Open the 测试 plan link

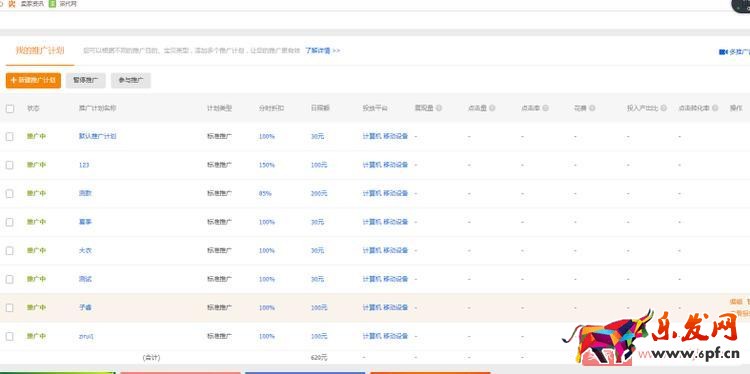coord(85,279)
